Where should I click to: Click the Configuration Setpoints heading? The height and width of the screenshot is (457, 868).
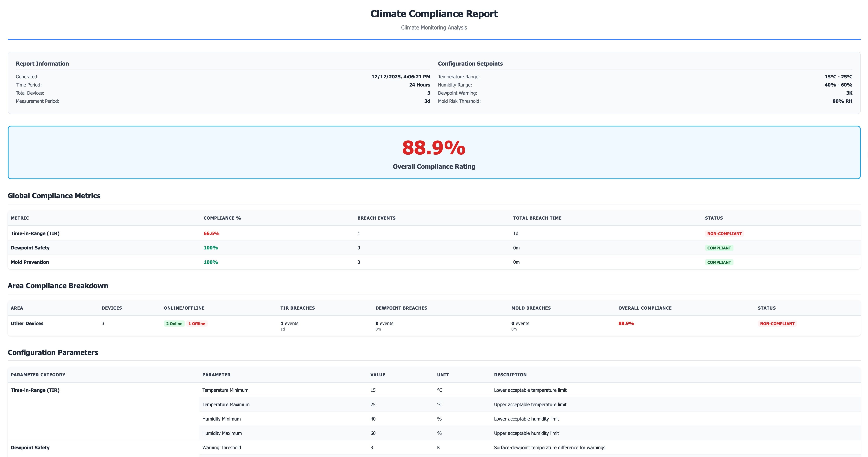click(x=470, y=64)
